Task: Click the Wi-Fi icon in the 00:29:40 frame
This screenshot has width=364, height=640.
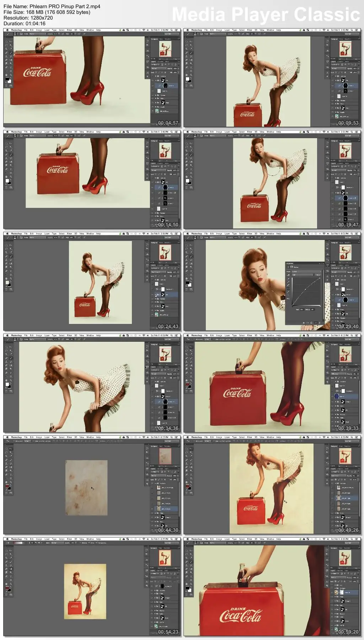Action: click(324, 234)
